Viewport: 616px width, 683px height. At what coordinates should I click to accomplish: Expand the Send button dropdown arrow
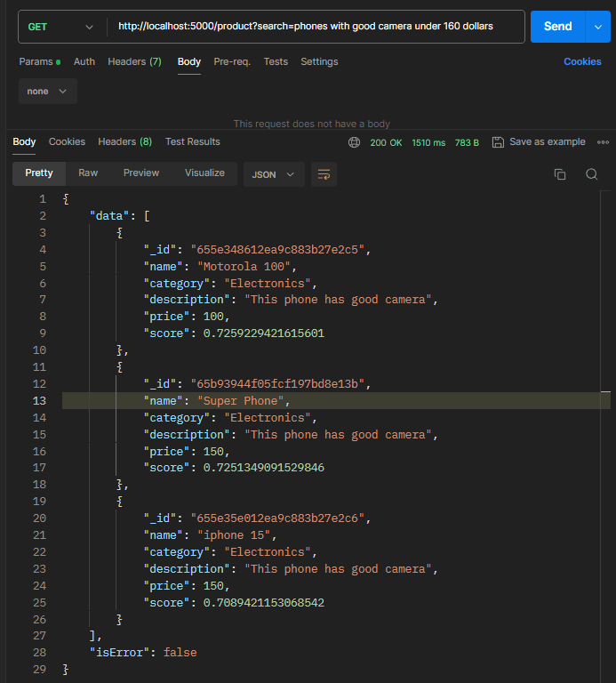pyautogui.click(x=597, y=27)
